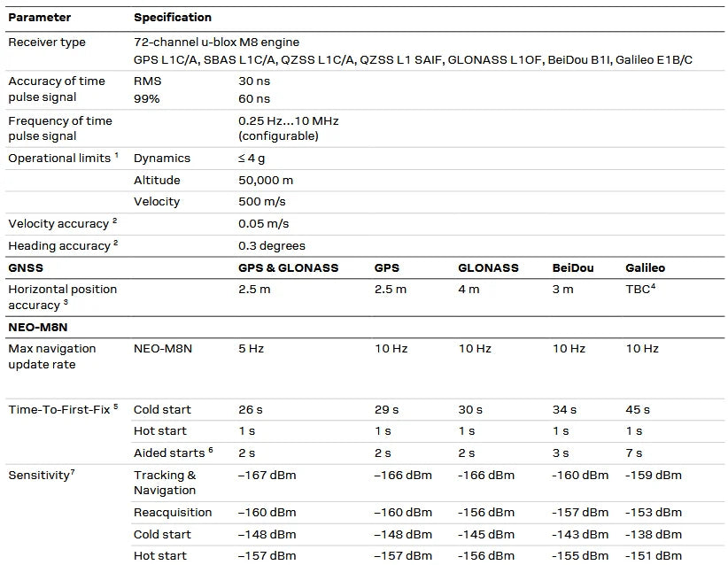Click the "-159 dBm" Galileo tracking value

coord(654,476)
